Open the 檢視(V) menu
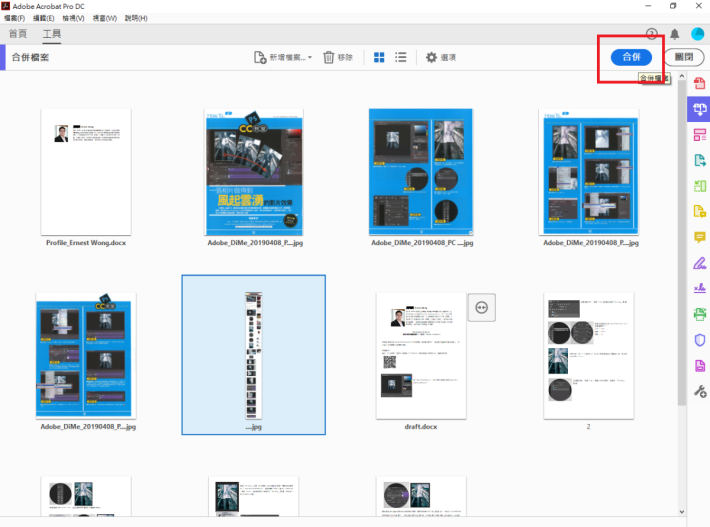 click(73, 18)
